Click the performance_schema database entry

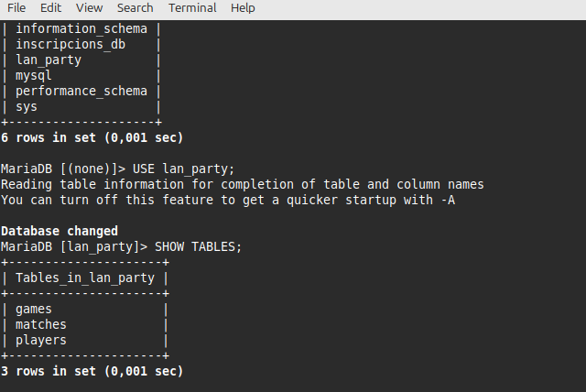[81, 91]
